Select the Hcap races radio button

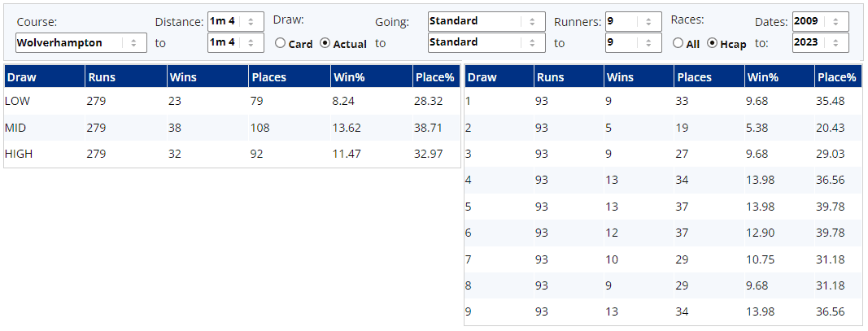point(713,44)
